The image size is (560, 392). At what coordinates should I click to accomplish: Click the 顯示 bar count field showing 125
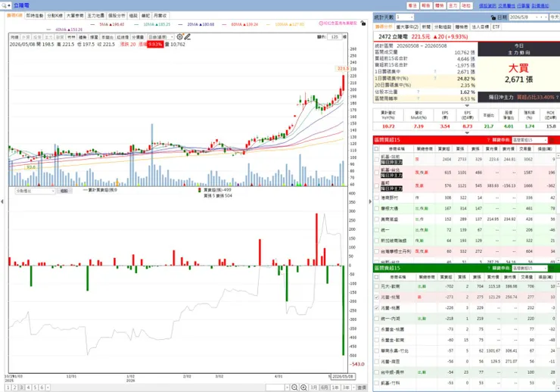click(335, 37)
